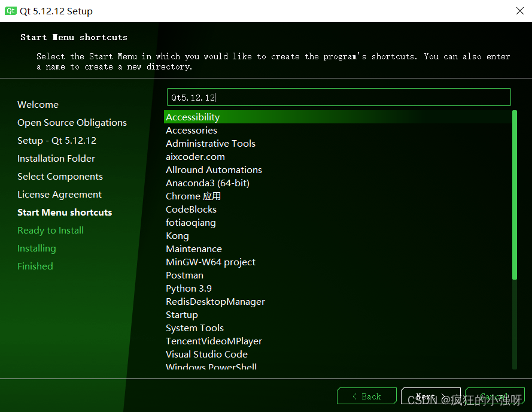Click Installing step in sidebar

coord(37,249)
